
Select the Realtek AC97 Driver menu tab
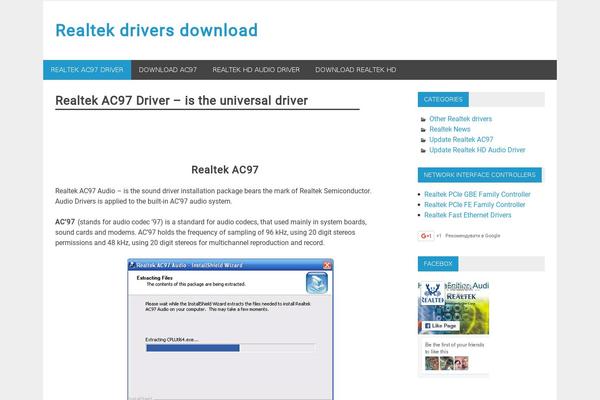pyautogui.click(x=87, y=70)
